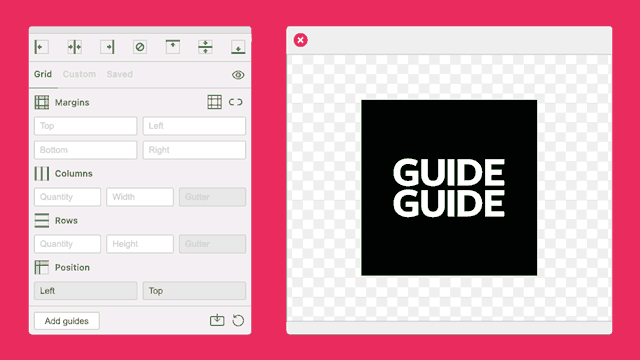Screen dimensions: 640x360
Task: Focus the Right margin field
Action: point(194,150)
